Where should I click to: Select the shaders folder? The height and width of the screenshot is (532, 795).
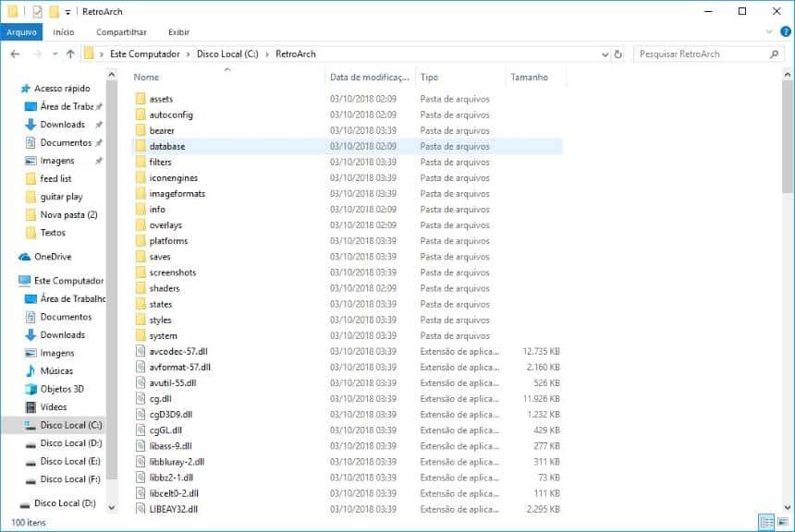(x=165, y=288)
